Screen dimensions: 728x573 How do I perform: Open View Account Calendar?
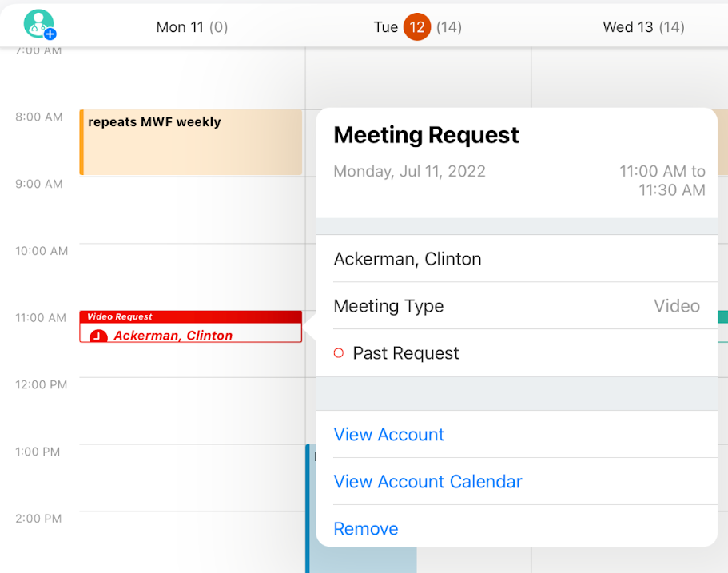(x=428, y=482)
